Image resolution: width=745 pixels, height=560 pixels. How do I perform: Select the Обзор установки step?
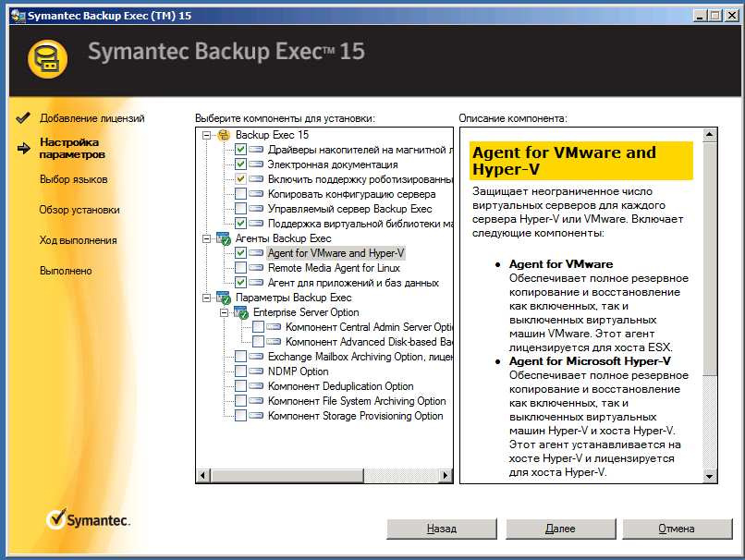[x=79, y=210]
